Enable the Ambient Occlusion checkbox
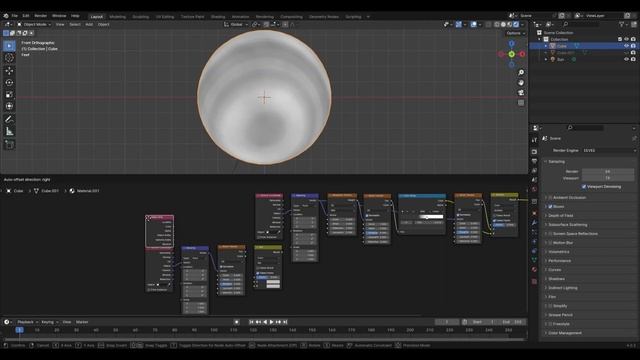640x360 pixels. [x=550, y=198]
